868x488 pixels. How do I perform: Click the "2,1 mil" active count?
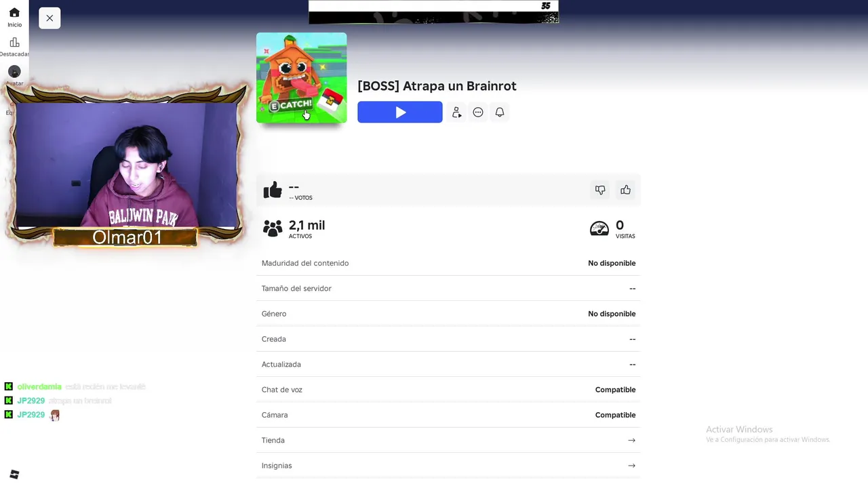tap(307, 225)
